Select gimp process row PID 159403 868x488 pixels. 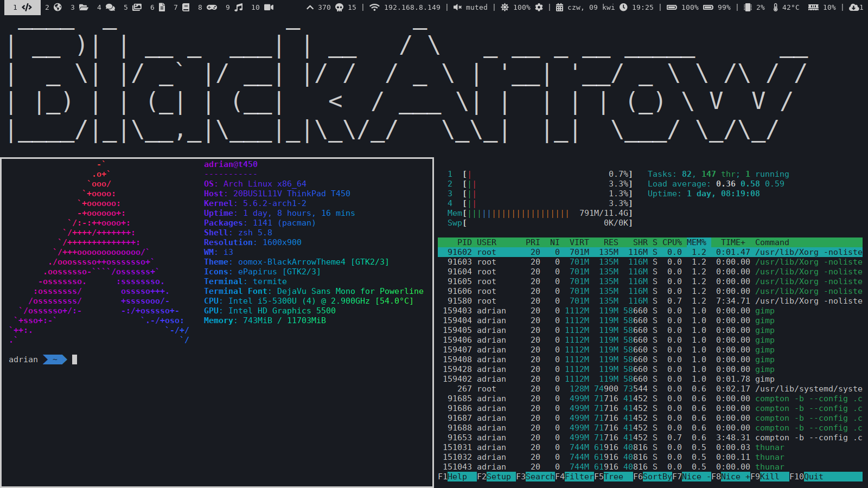650,311
